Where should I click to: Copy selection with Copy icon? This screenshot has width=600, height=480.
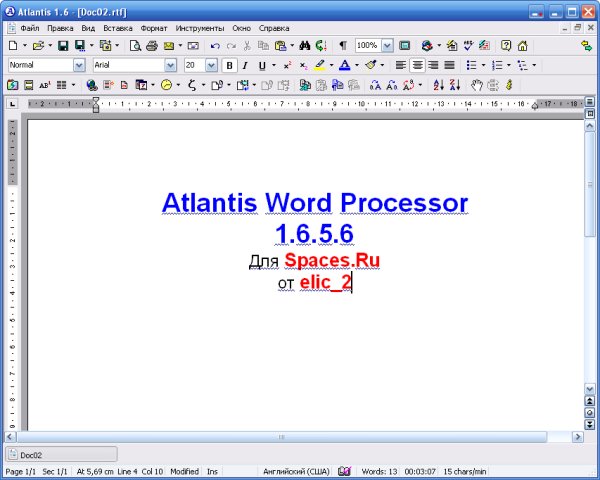pyautogui.click(x=263, y=46)
